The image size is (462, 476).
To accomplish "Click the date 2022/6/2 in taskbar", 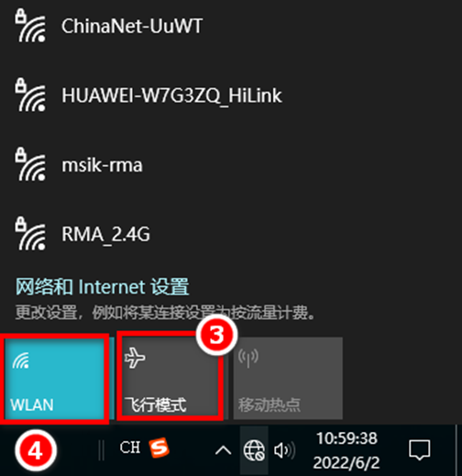I will click(x=346, y=462).
